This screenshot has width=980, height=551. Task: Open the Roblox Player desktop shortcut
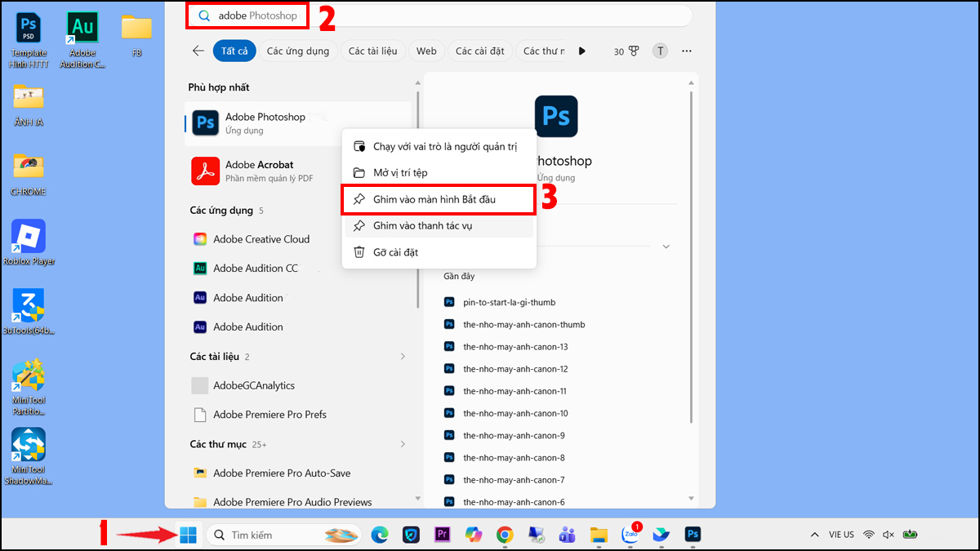tap(29, 242)
